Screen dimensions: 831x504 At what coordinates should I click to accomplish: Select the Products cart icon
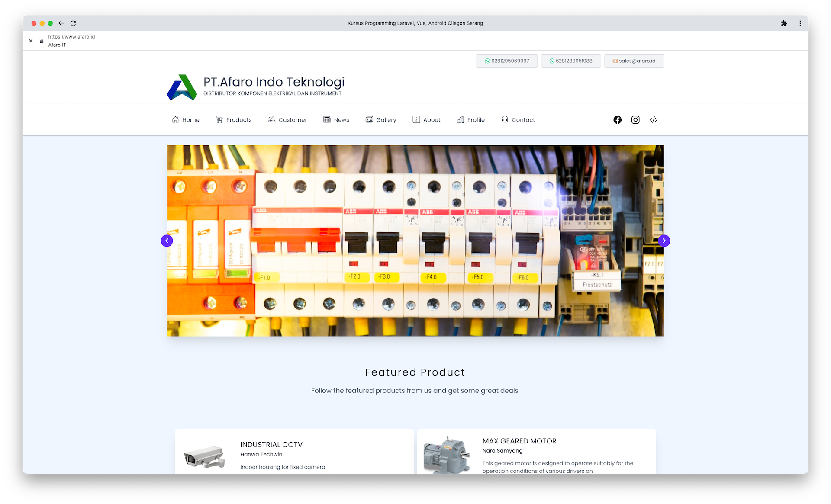point(219,119)
